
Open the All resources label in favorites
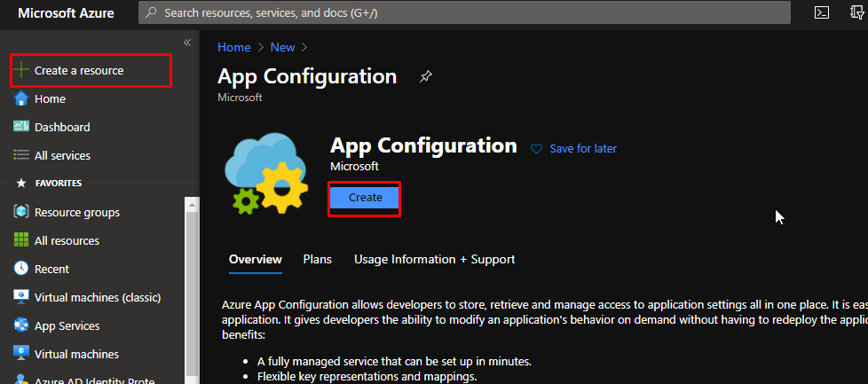67,240
